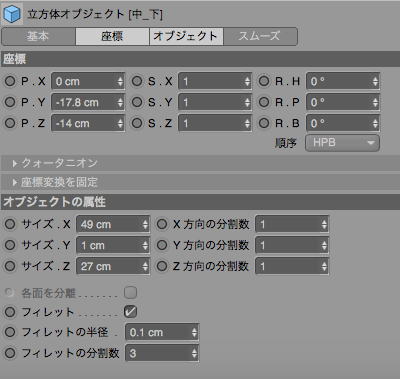Toggle the フィレットの半径 keyframe dot

click(x=10, y=332)
